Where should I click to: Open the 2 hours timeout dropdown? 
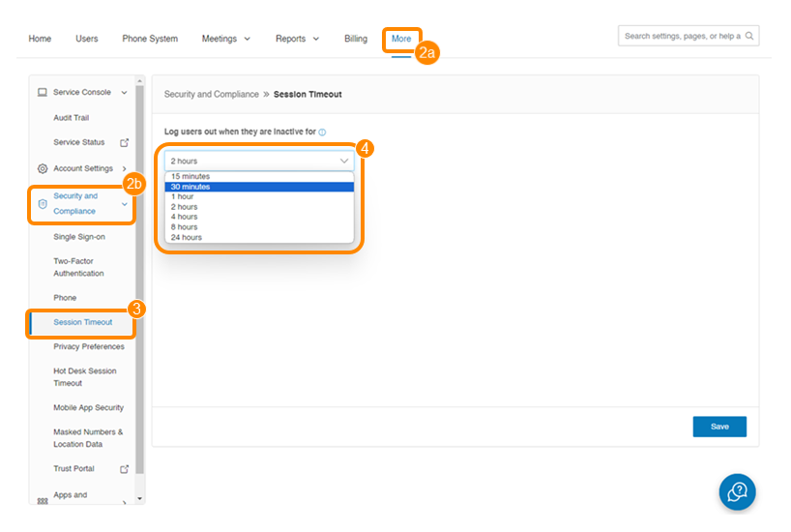click(x=259, y=161)
